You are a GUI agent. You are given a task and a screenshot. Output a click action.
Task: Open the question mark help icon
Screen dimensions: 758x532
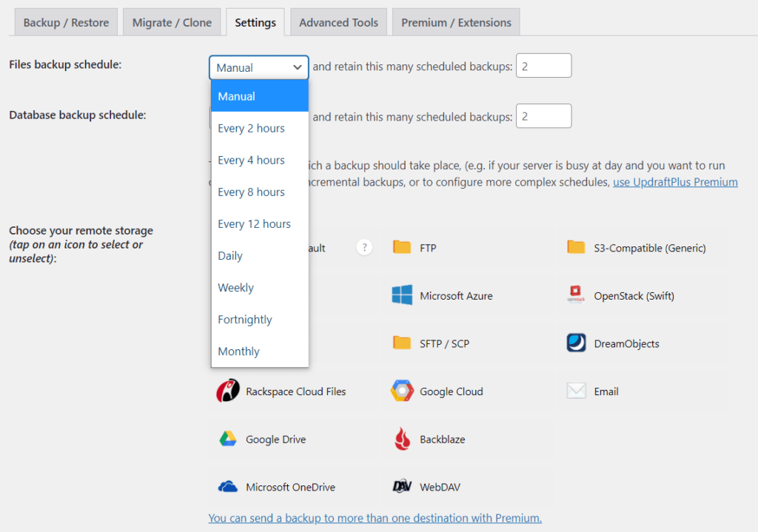point(364,248)
